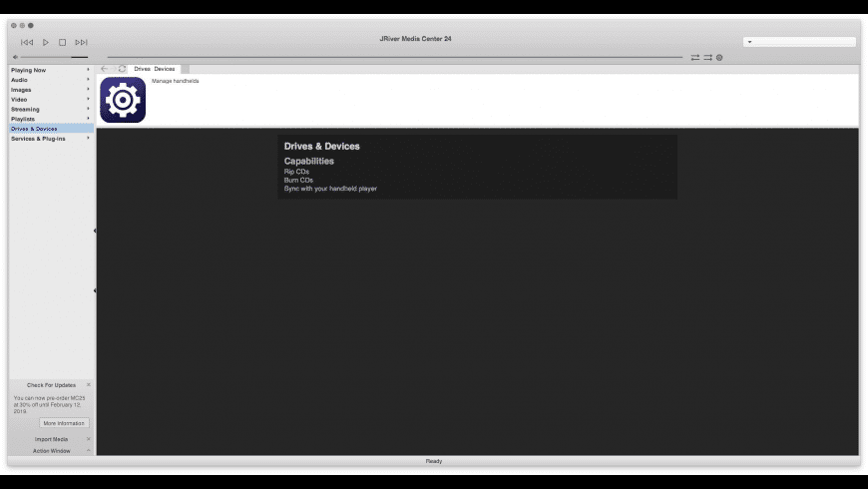
Task: Select the Drives & Devices tab
Action: (x=155, y=69)
